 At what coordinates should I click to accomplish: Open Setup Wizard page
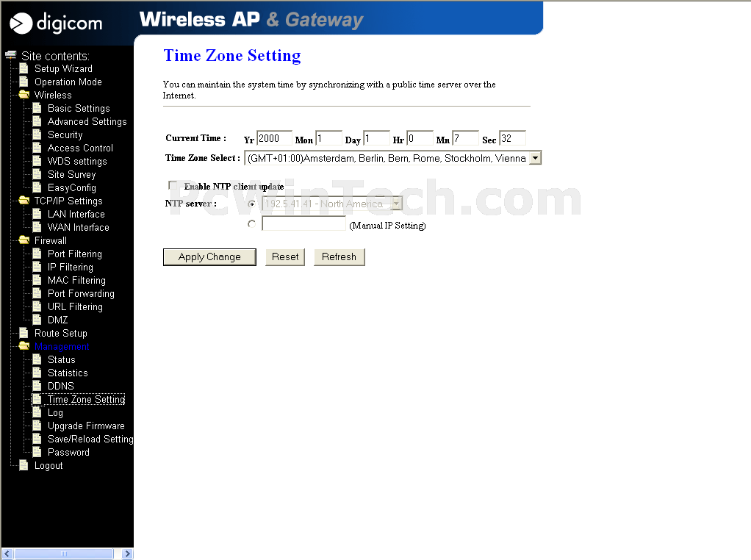[x=63, y=68]
